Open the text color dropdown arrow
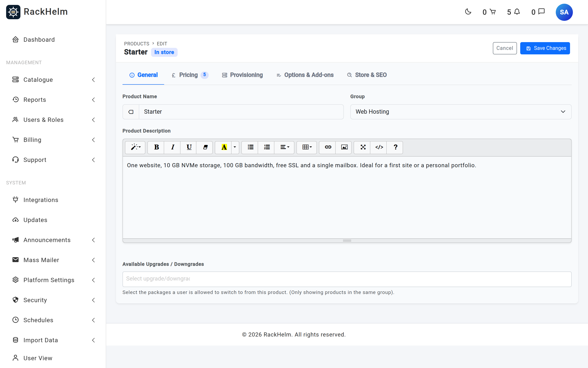 tap(235, 147)
